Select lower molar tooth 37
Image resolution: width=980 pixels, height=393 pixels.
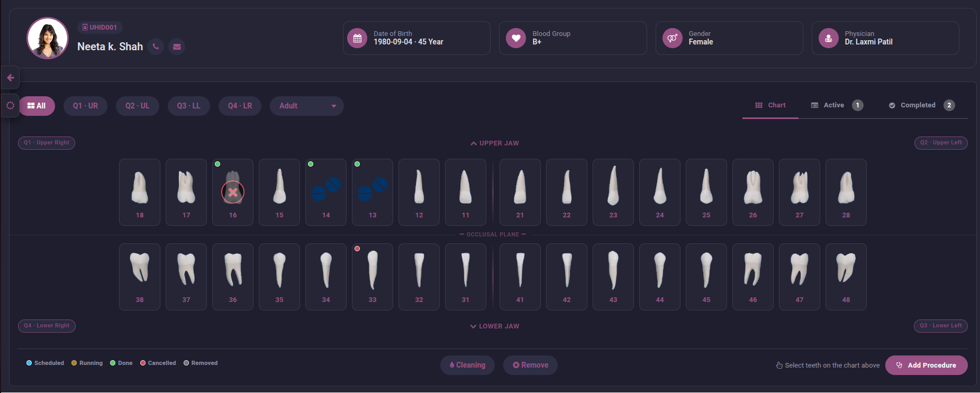coord(186,277)
